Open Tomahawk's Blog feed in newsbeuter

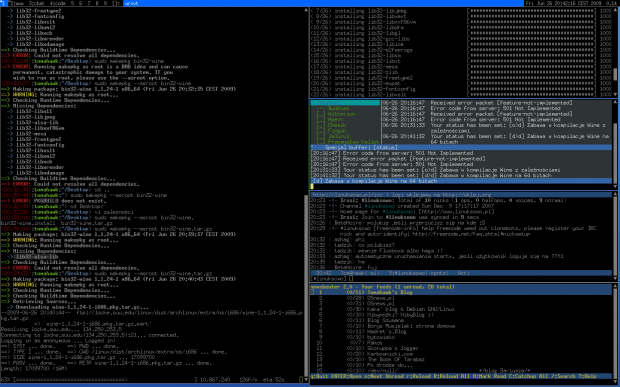point(461,292)
